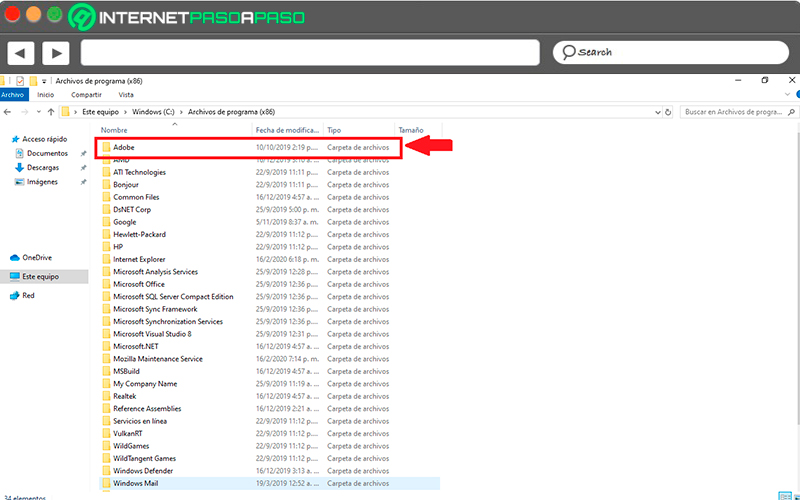Click Archivos de programa (x86) breadcrumb
This screenshot has height=500, width=800.
[x=231, y=112]
